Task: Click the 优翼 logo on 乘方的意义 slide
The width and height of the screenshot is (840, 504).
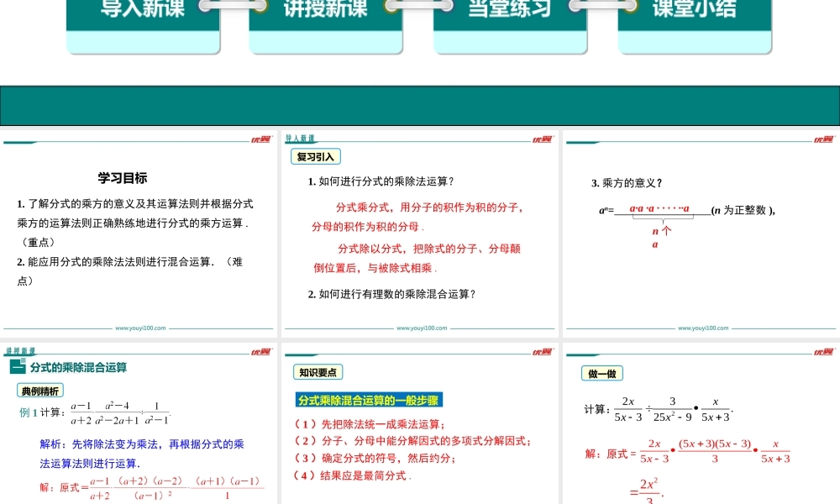Action: coord(823,139)
